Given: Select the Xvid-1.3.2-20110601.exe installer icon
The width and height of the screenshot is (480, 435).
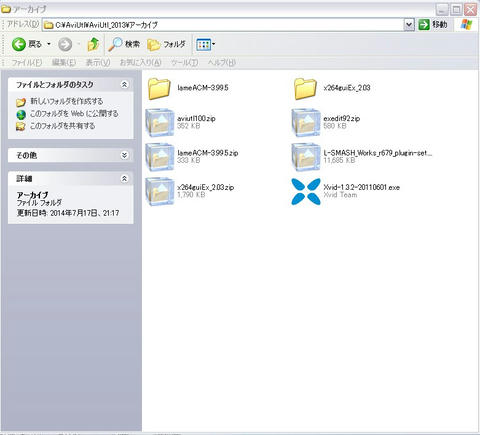Looking at the screenshot, I should [306, 191].
